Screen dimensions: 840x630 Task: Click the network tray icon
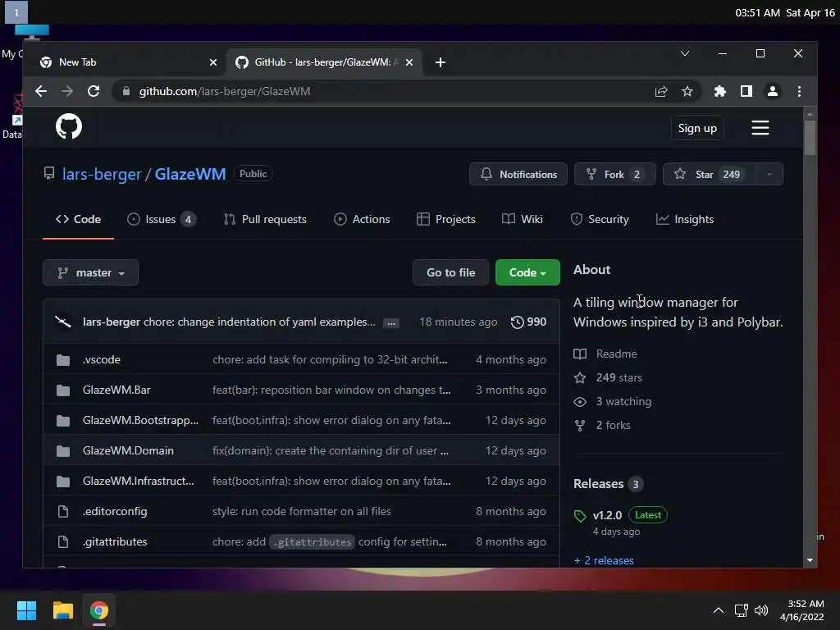click(741, 610)
